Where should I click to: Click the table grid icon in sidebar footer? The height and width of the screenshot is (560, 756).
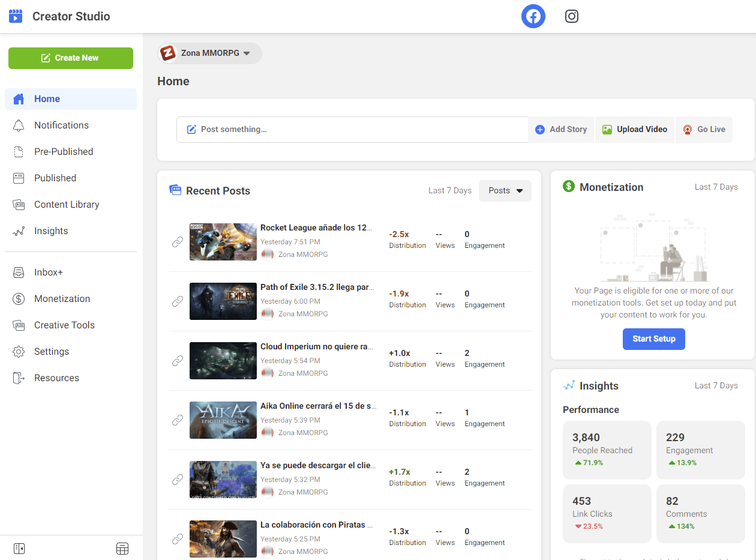(x=122, y=548)
